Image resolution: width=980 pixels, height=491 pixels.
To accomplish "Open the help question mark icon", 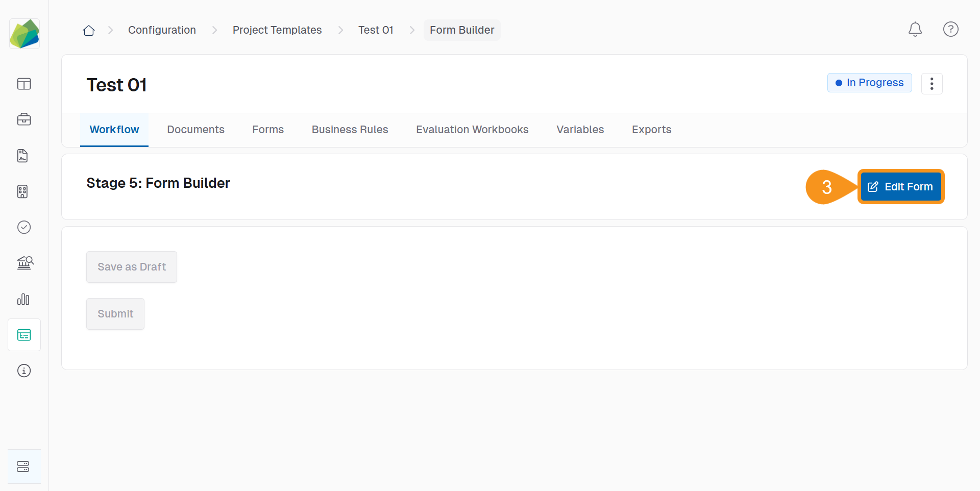I will click(950, 30).
